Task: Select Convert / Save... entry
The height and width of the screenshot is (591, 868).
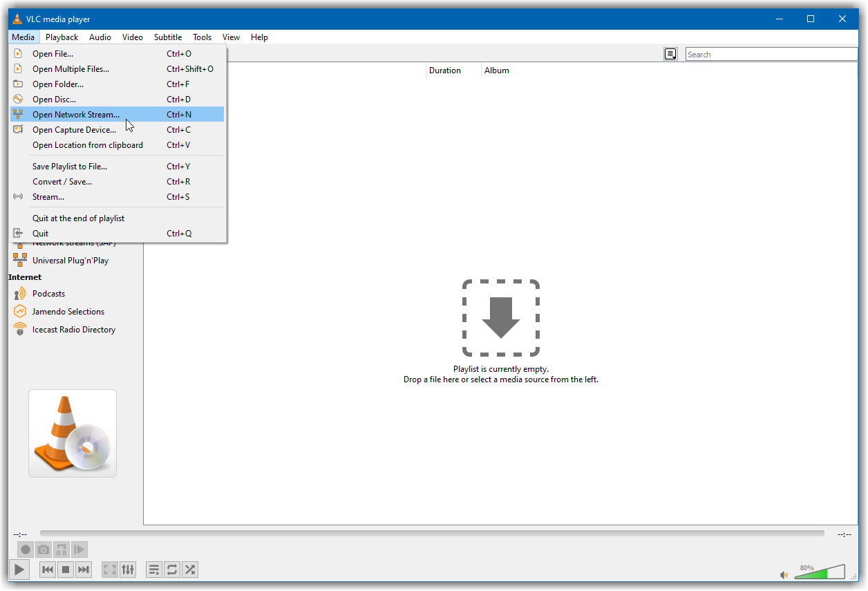Action: [117, 182]
